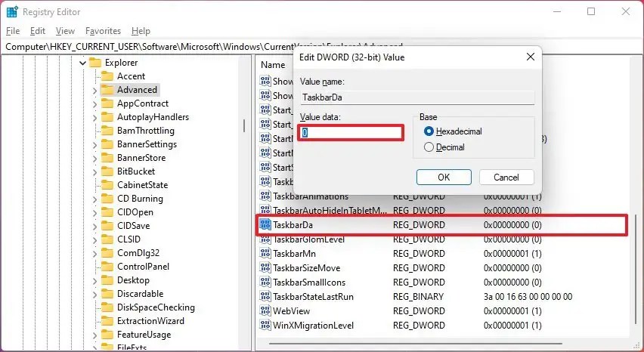This screenshot has width=644, height=352.
Task: Select the Decimal base option
Action: point(429,147)
